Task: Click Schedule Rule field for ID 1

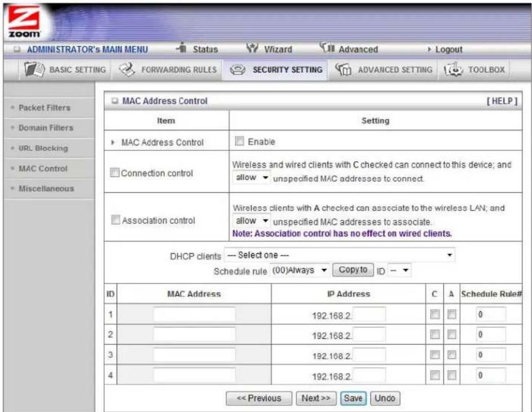Action: click(490, 314)
